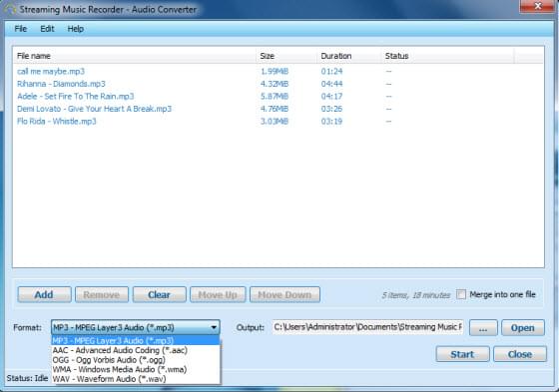
Task: Click the 5.87MB size cell
Action: [275, 96]
